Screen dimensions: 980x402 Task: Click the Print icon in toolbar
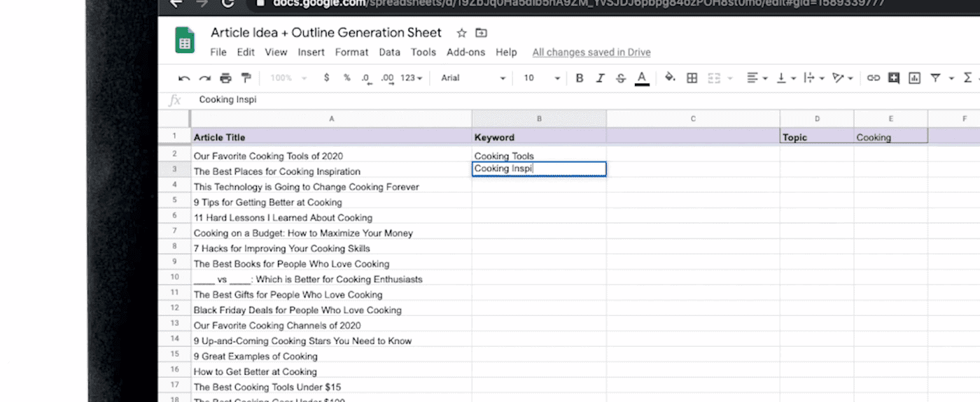tap(225, 78)
